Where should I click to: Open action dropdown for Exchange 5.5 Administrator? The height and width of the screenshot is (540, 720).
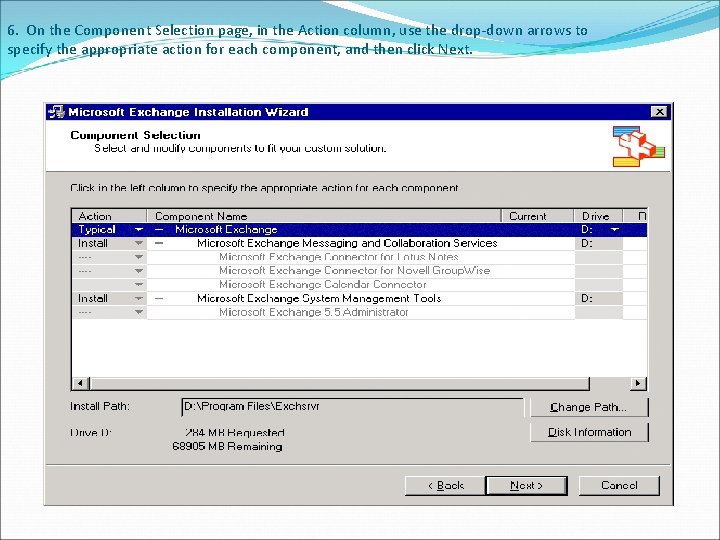click(138, 312)
